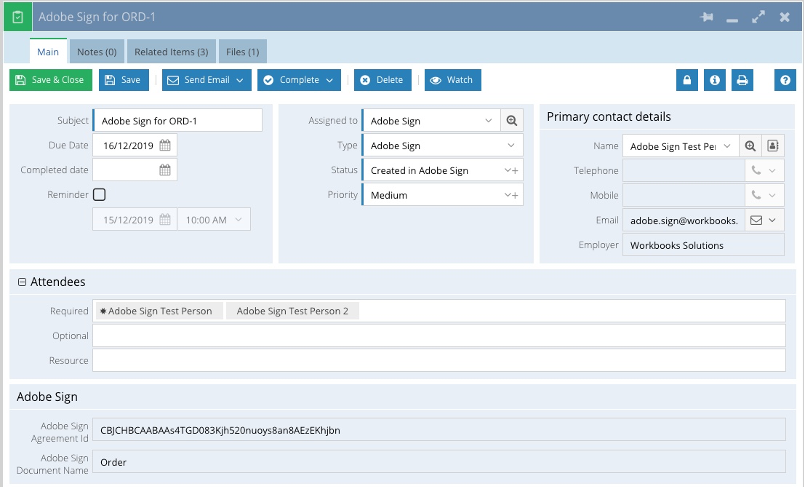Open the reminder time dropdown
The height and width of the screenshot is (487, 804).
pos(238,220)
